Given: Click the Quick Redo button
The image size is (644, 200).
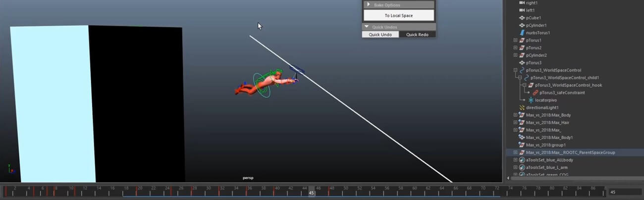Looking at the screenshot, I should click(417, 35).
